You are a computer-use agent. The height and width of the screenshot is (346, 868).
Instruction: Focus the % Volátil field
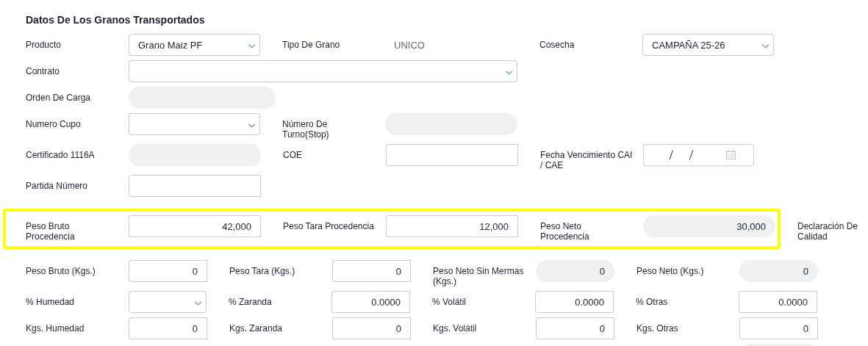pos(575,302)
